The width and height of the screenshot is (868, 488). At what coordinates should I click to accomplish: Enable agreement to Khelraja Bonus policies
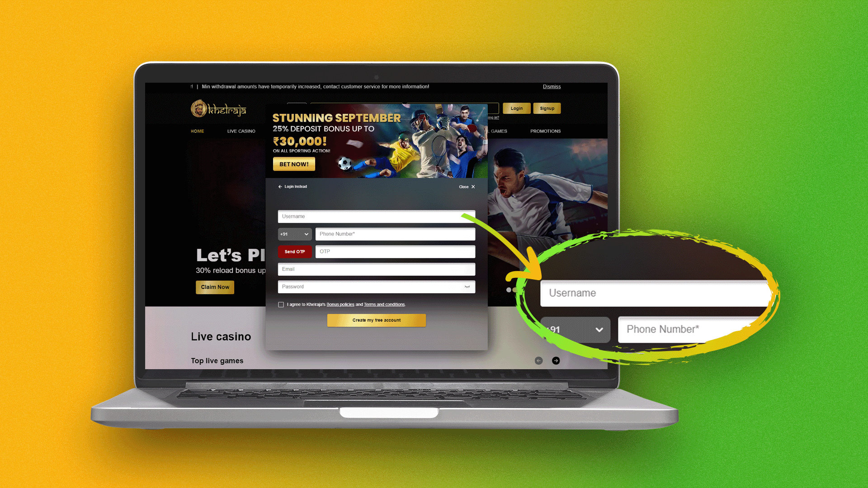coord(280,304)
